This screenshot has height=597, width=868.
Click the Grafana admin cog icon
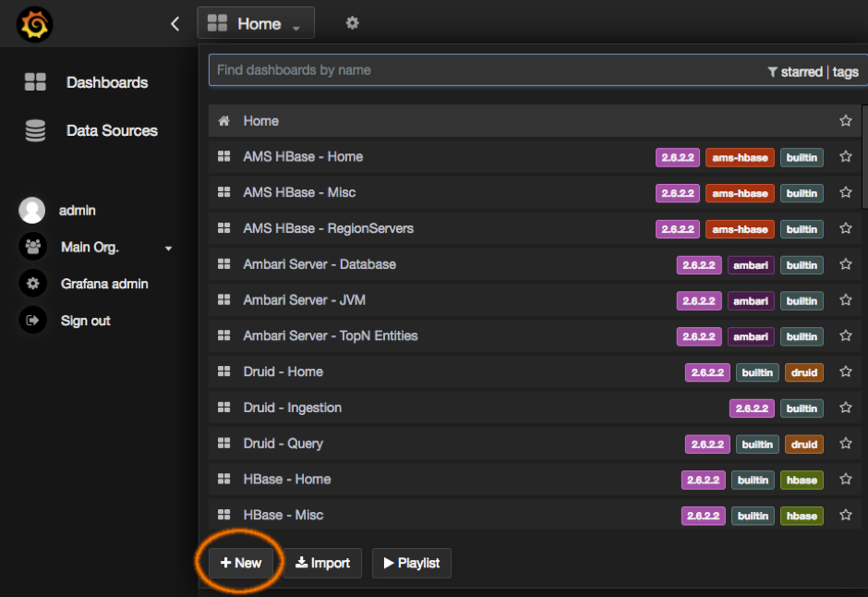(x=33, y=284)
